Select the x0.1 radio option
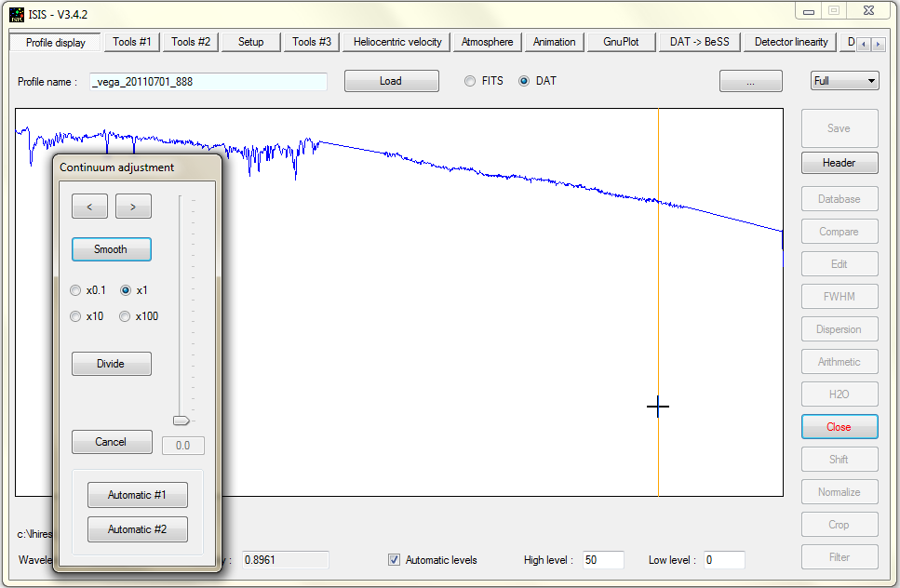The height and width of the screenshot is (588, 900). pos(76,290)
